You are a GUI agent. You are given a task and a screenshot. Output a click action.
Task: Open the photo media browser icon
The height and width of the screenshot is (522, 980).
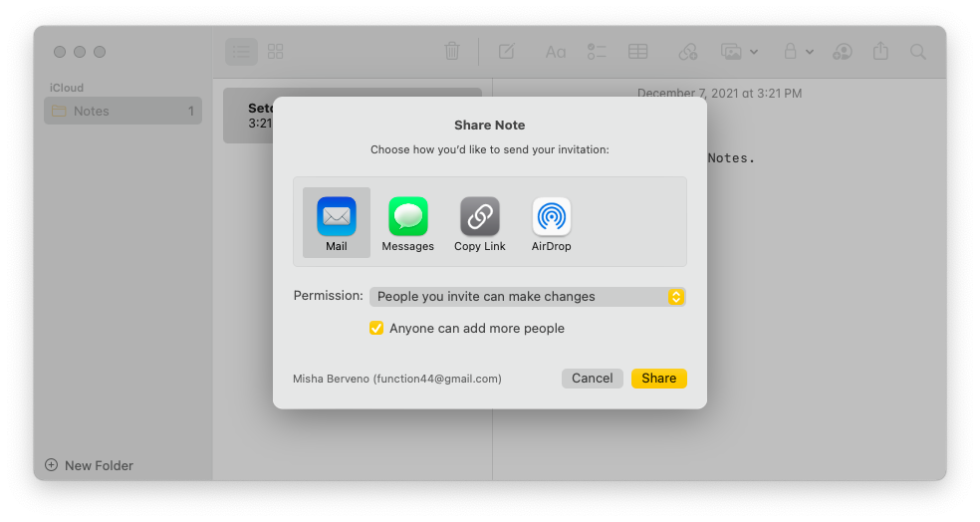click(731, 51)
